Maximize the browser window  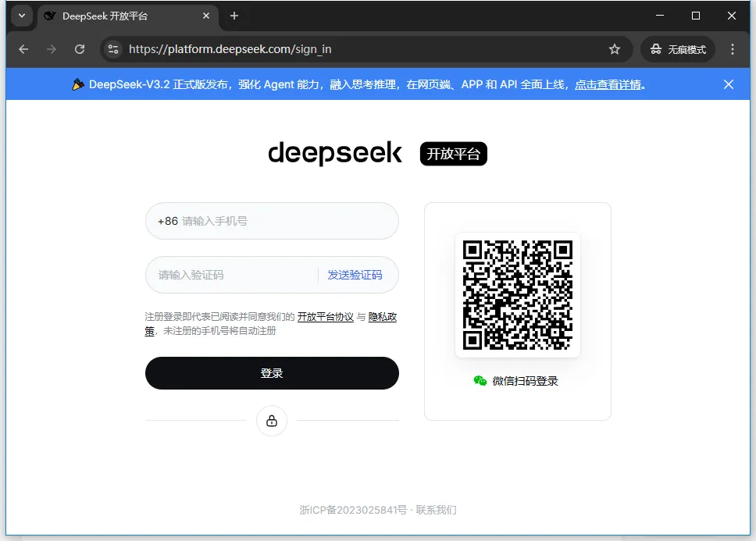click(x=696, y=16)
